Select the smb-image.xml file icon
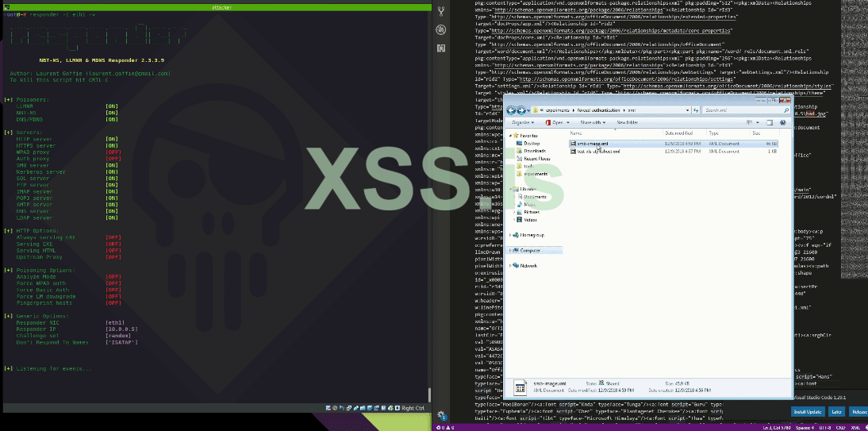The height and width of the screenshot is (431, 868). pos(574,144)
